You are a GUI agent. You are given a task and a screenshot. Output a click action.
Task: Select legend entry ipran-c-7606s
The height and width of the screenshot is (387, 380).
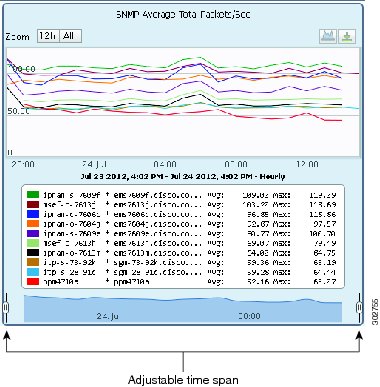71,214
